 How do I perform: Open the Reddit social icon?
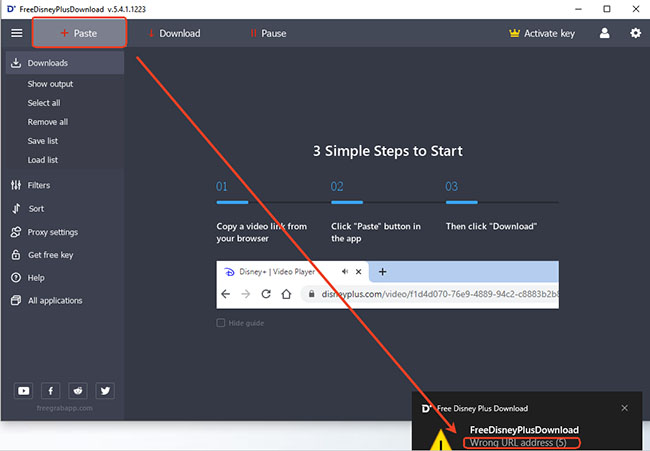pyautogui.click(x=78, y=390)
